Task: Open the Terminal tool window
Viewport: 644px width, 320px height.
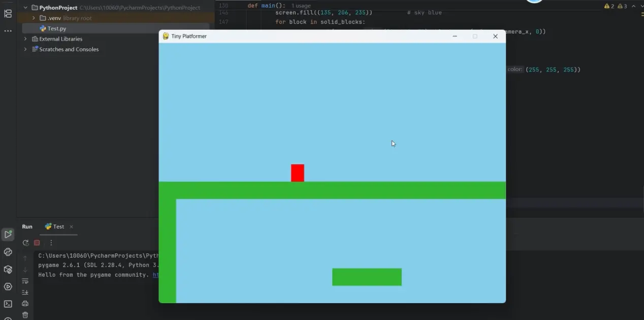Action: coord(8,304)
